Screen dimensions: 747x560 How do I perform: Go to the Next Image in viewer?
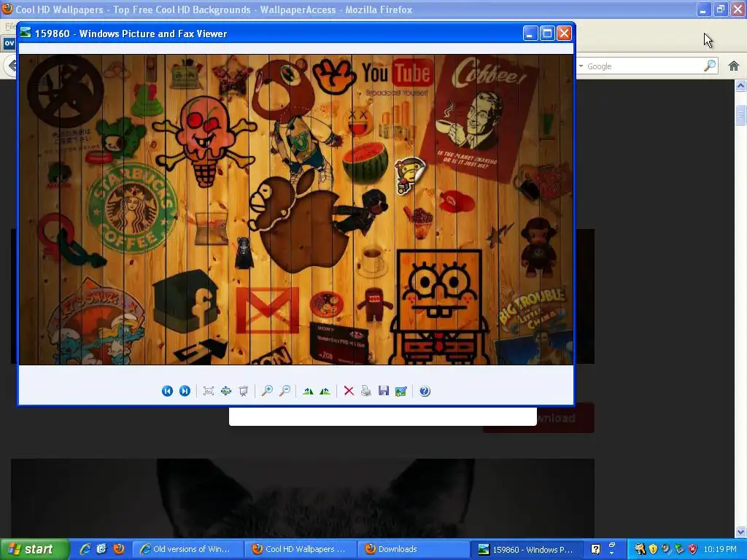(x=185, y=391)
